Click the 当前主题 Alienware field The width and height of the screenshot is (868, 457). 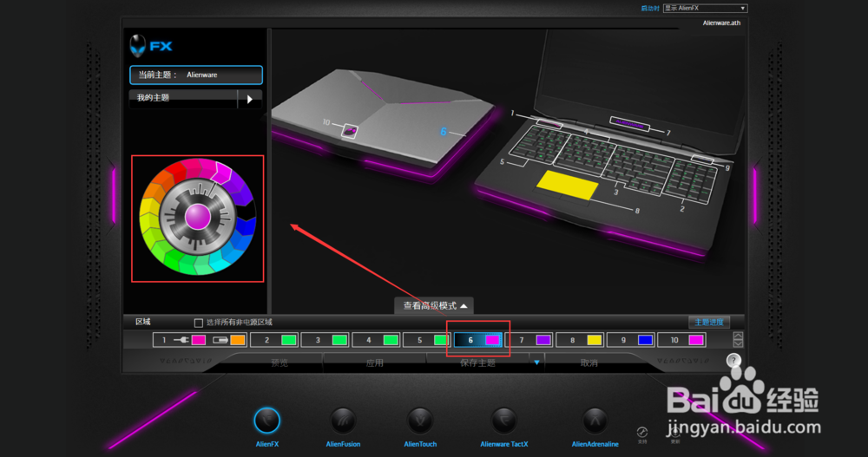196,75
